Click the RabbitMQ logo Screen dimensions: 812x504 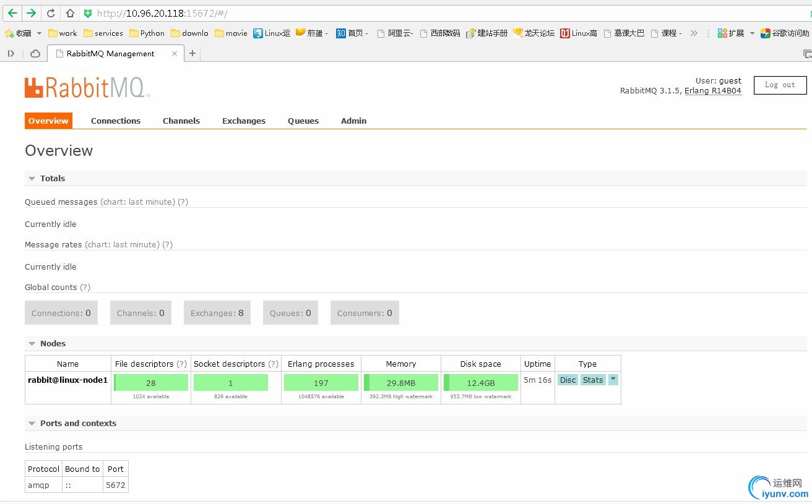[x=87, y=87]
